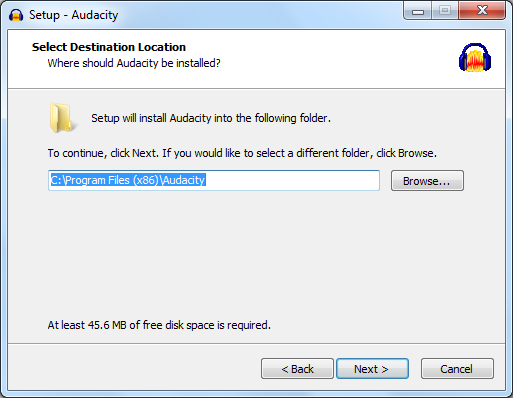Click the yellow folder icon
Viewport: 513px width, 398px height.
62,118
